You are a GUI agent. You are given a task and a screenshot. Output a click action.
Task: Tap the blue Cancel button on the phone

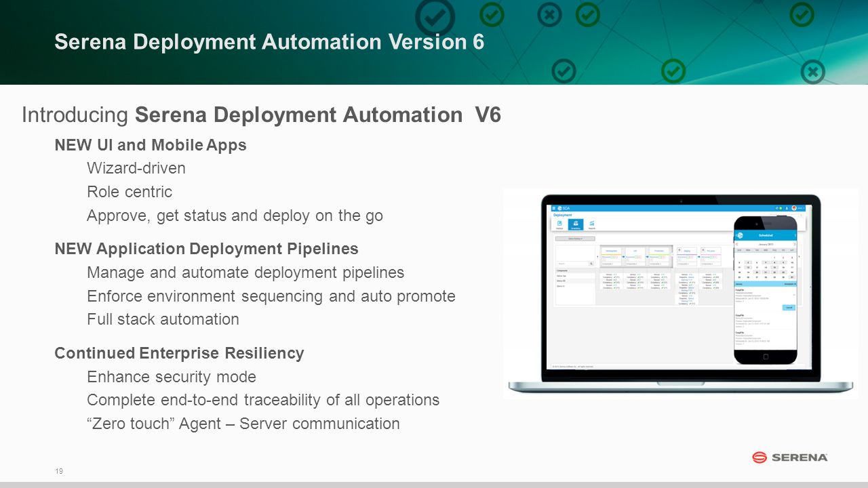click(x=789, y=308)
